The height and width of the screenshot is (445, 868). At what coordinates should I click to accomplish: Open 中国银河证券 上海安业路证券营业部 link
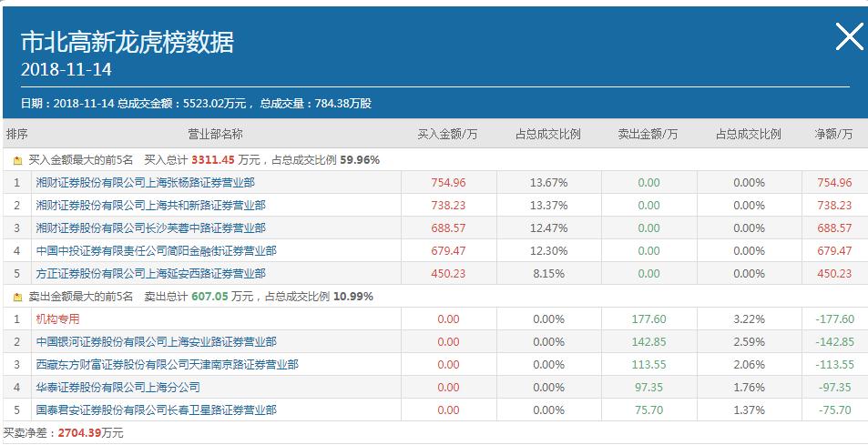(156, 341)
